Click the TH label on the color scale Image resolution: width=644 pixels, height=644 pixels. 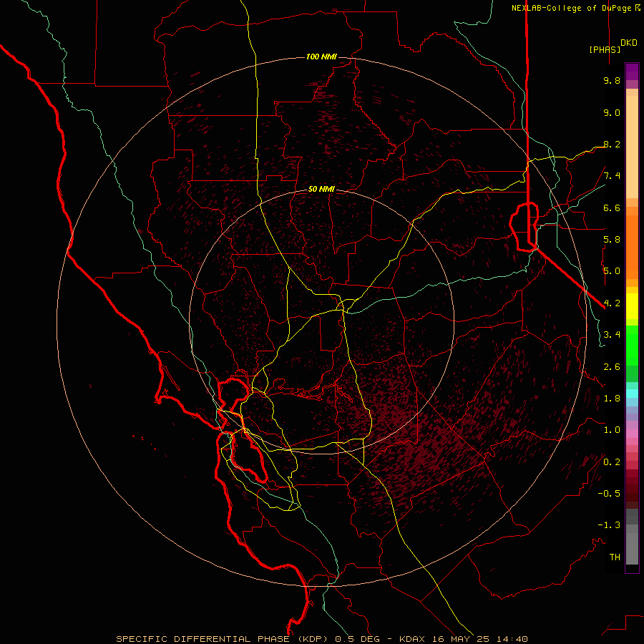[615, 557]
